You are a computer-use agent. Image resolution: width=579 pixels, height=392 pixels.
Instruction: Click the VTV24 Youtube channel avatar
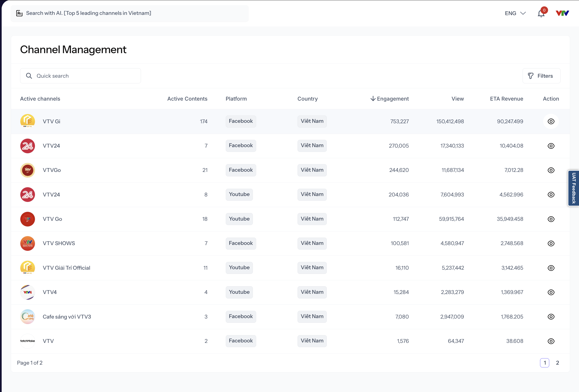tap(27, 194)
